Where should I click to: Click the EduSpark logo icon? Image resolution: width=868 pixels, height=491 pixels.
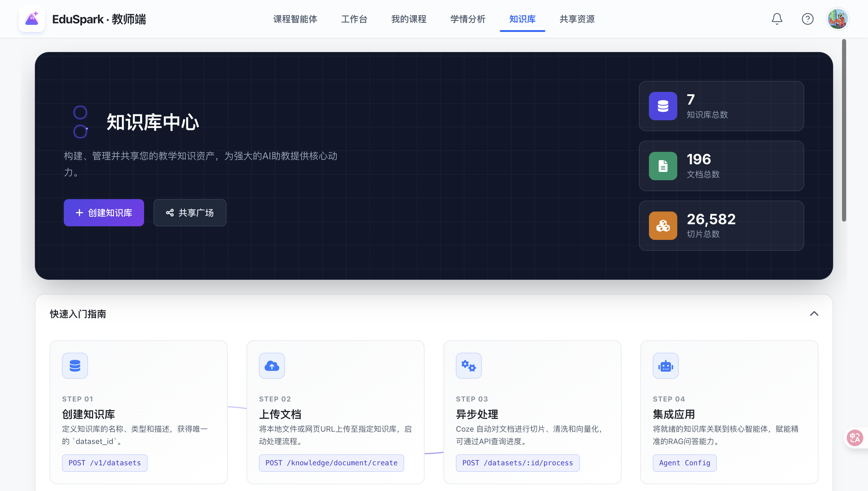click(32, 19)
